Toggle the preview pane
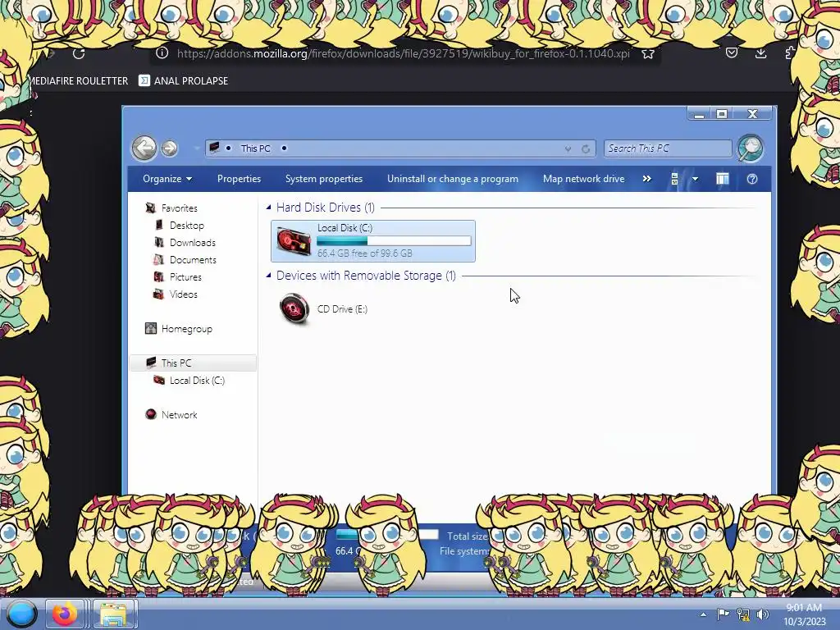840x630 pixels. coord(722,179)
